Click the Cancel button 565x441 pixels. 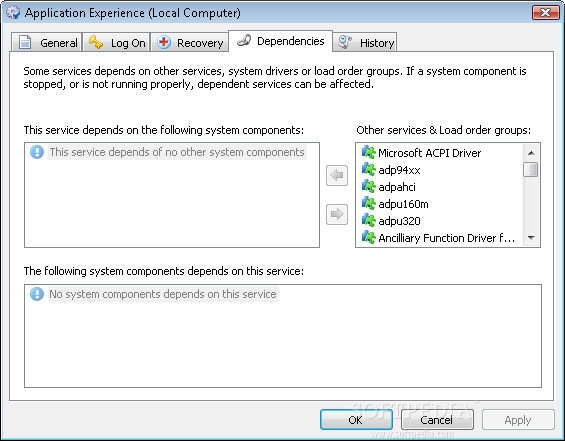437,420
